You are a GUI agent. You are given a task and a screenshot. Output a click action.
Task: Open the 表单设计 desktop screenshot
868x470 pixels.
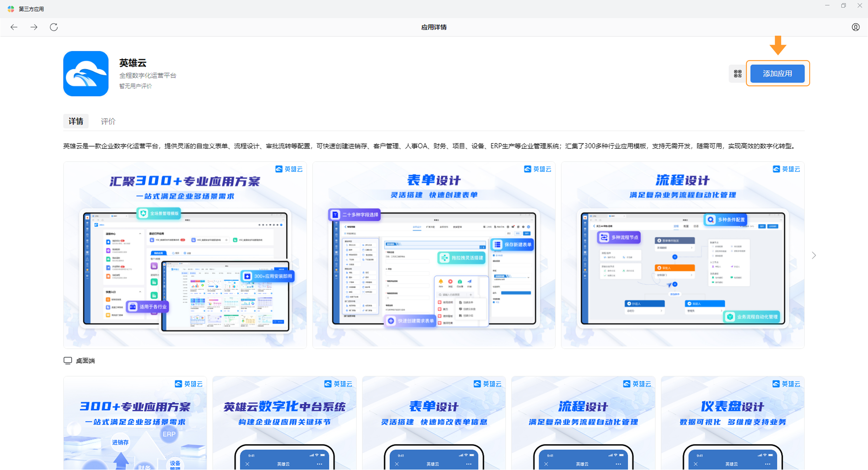point(434,255)
